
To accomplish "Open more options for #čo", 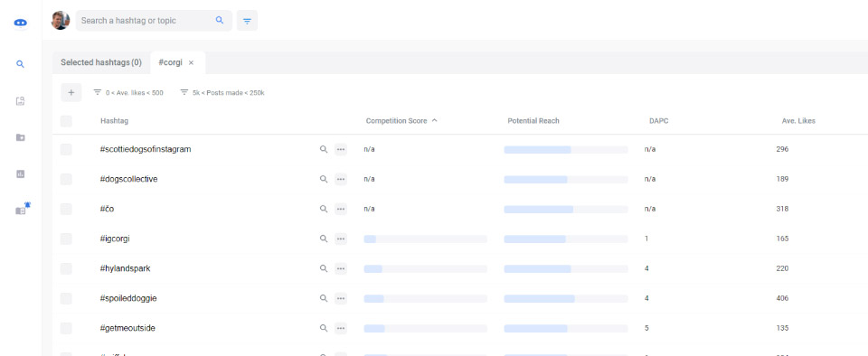I will click(341, 209).
